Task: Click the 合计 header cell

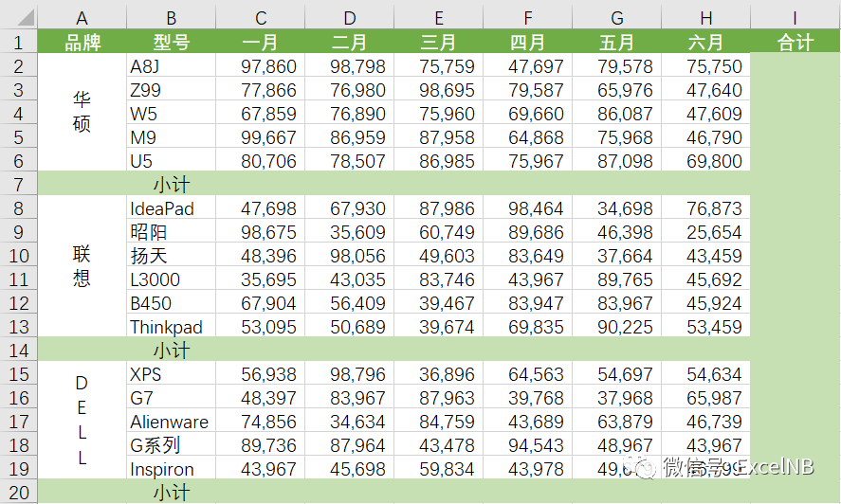Action: [795, 42]
